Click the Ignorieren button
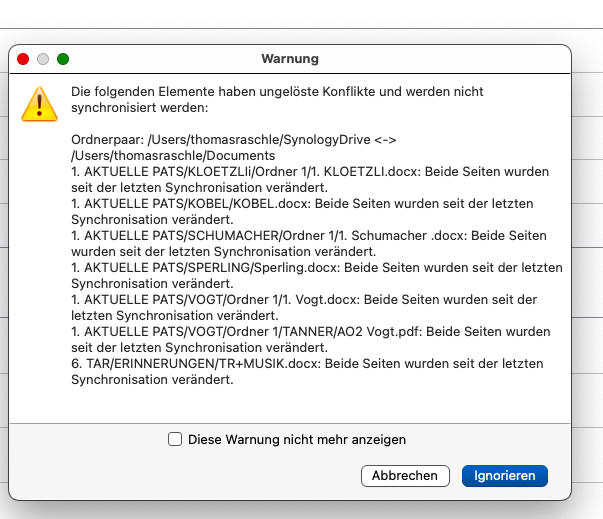Viewport: 603px width, 519px height. click(x=505, y=476)
